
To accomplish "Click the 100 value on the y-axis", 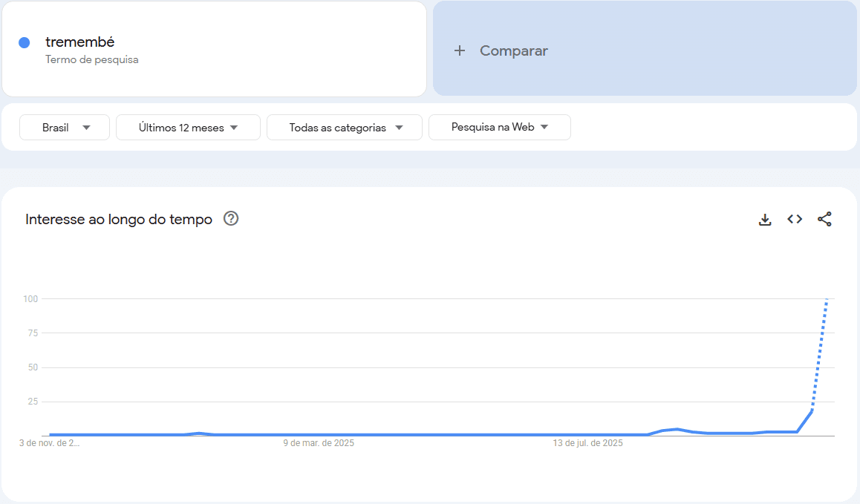I will (30, 298).
